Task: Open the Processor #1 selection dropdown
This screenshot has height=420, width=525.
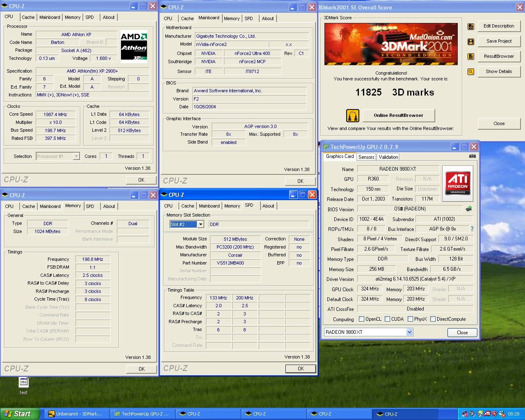Action: (x=76, y=156)
